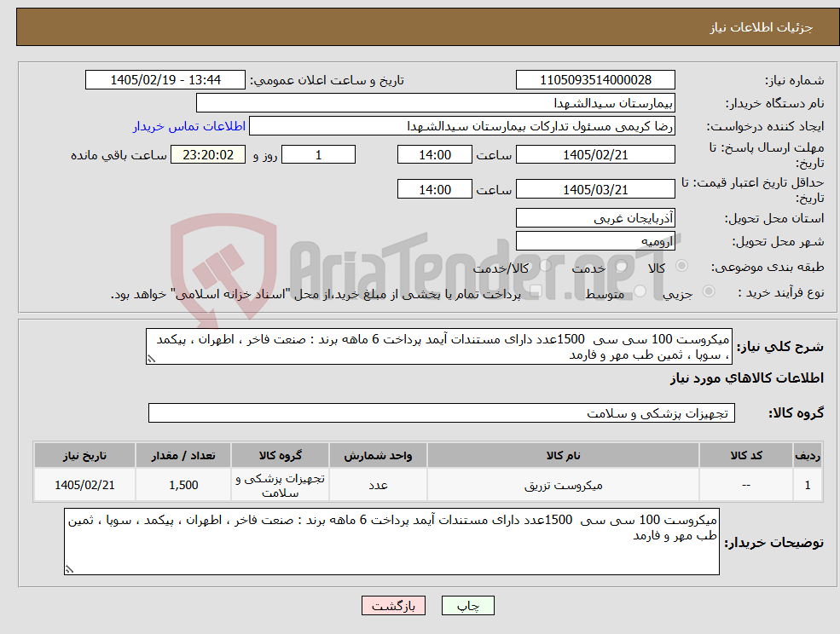Click the چاپ (print) button
840x634 pixels.
(467, 606)
